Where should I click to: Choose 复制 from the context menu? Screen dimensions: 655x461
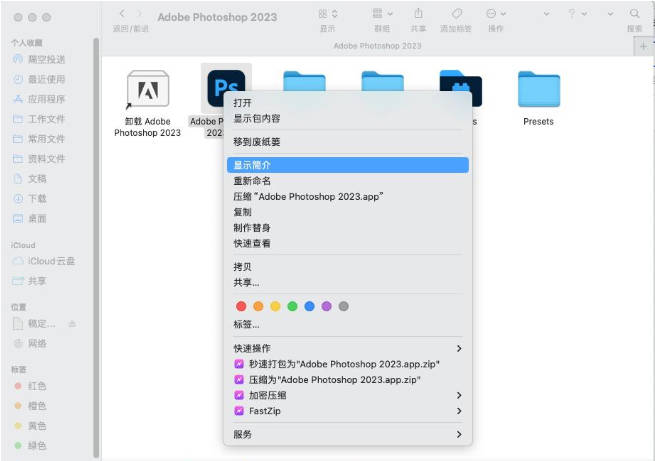[348, 212]
